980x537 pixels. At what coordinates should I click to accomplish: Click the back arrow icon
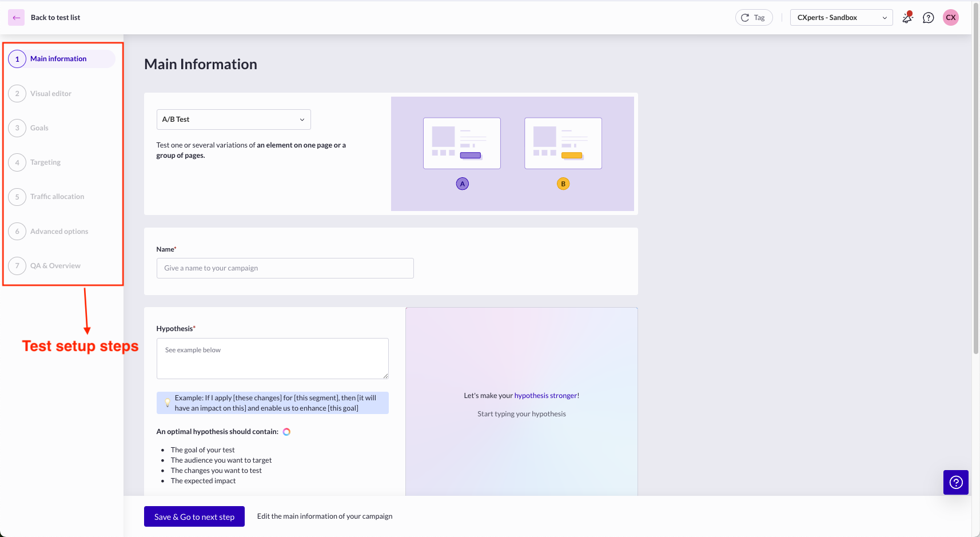tap(16, 18)
